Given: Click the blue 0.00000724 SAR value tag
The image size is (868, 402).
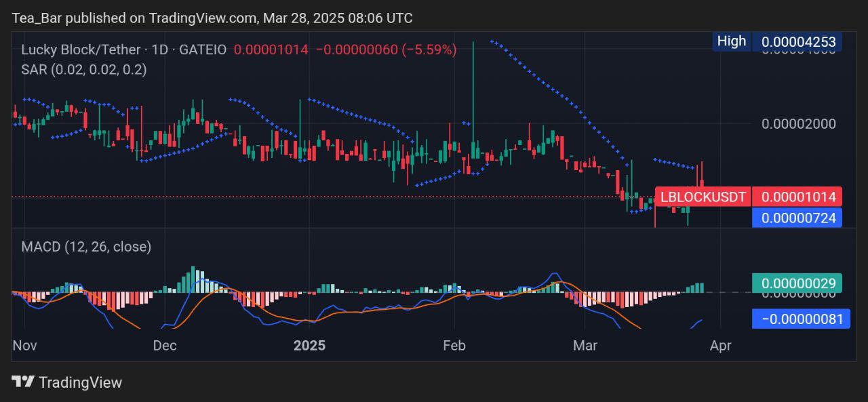Looking at the screenshot, I should (798, 218).
